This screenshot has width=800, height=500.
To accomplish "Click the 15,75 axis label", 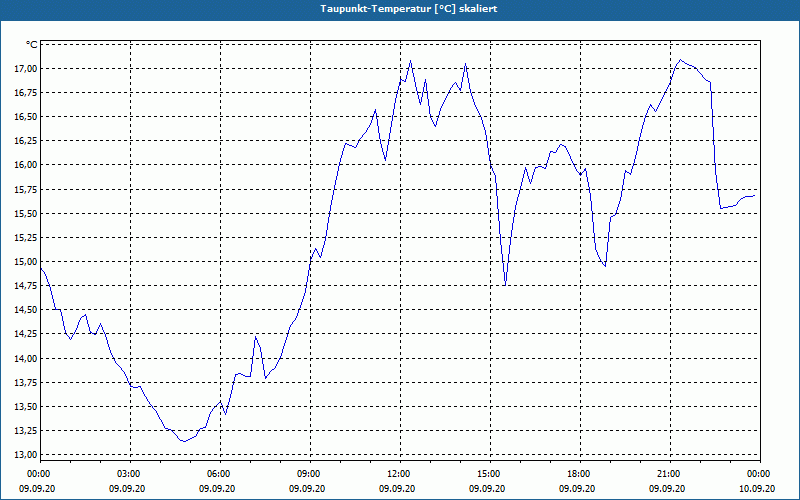I will pyautogui.click(x=27, y=189).
